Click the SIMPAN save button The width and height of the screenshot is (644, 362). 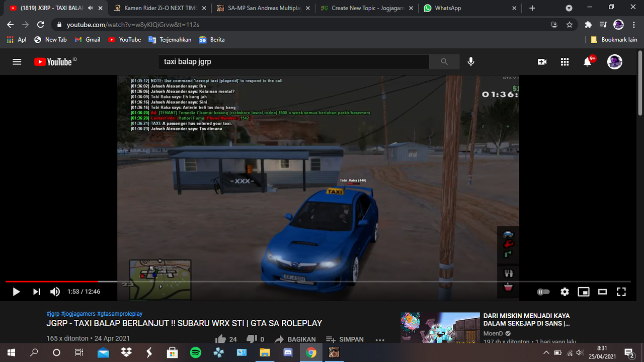coord(345,339)
